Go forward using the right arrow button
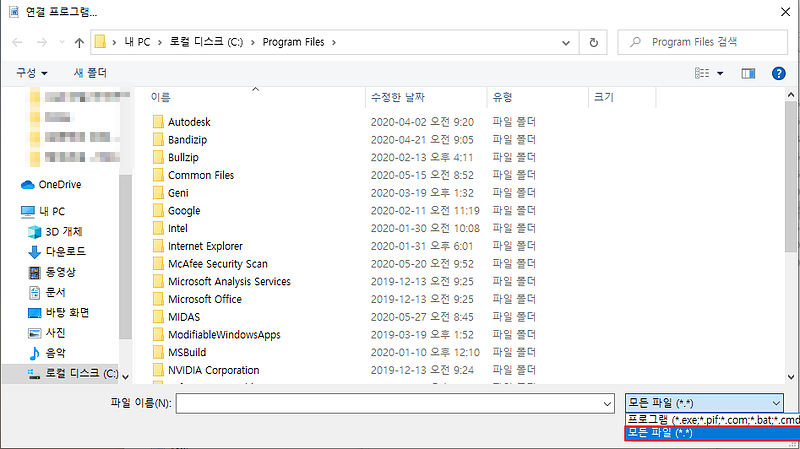800x449 pixels. point(42,42)
